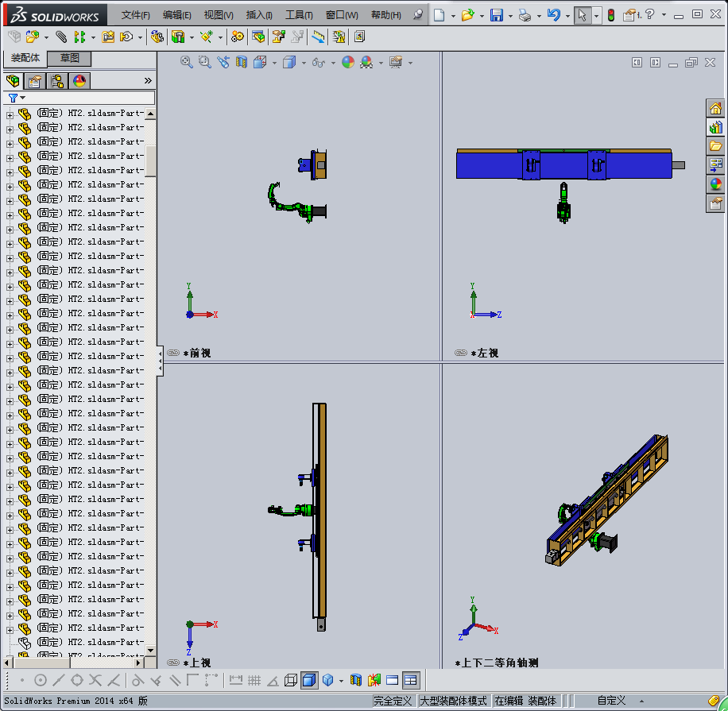Click the 自定义 status bar button
Viewport: 728px width, 711px height.
[611, 701]
